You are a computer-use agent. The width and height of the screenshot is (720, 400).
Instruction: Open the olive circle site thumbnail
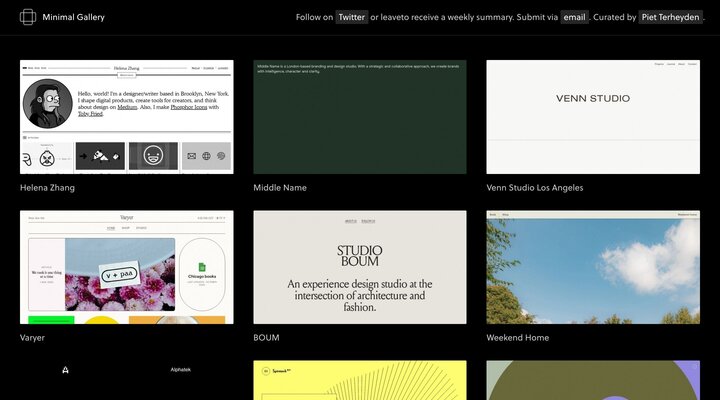click(x=593, y=380)
